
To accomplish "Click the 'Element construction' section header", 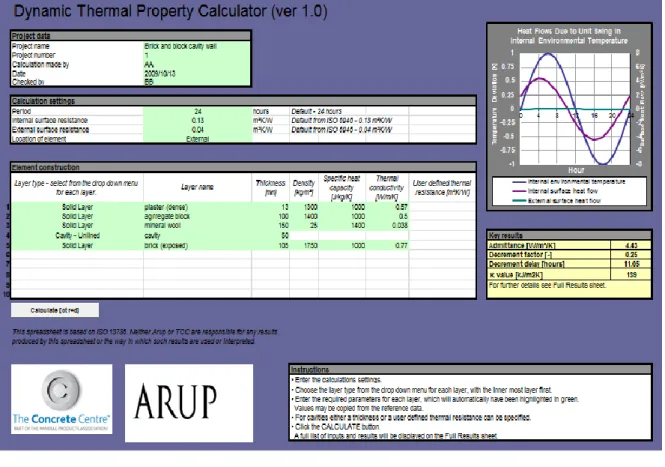I will tap(243, 167).
